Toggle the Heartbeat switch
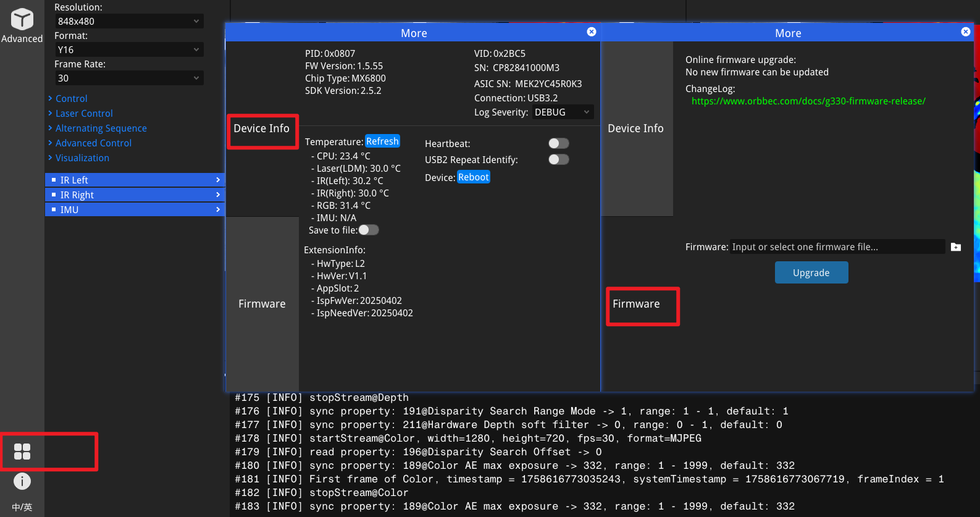This screenshot has height=517, width=980. 558,143
